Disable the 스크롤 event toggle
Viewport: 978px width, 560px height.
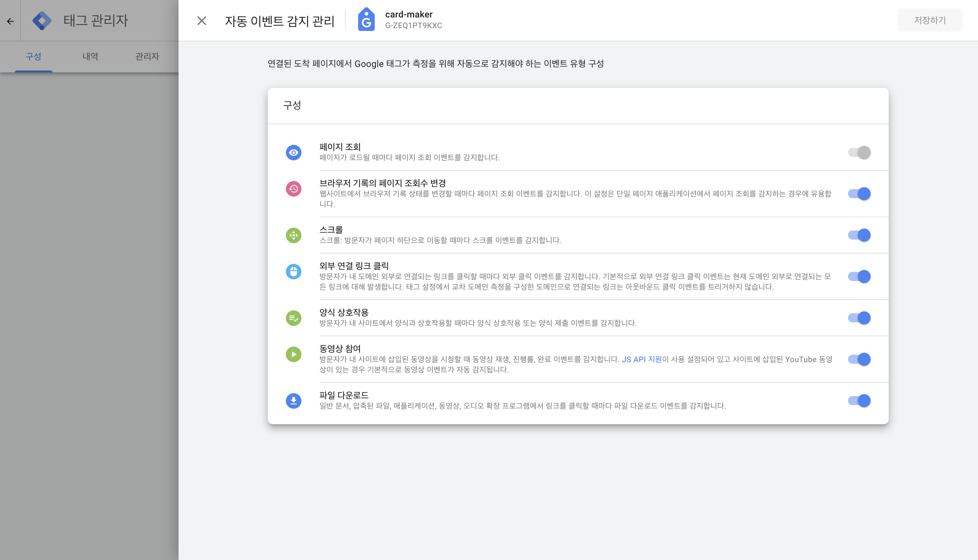click(859, 235)
